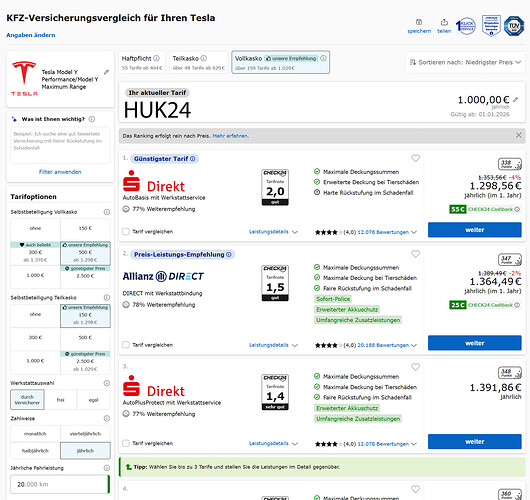Click the speichern save icon

(419, 22)
